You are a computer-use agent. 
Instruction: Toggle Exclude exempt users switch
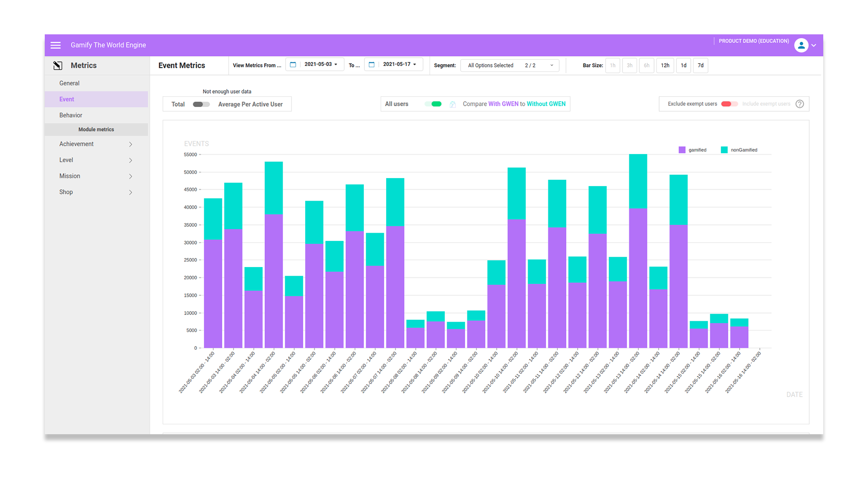tap(729, 104)
